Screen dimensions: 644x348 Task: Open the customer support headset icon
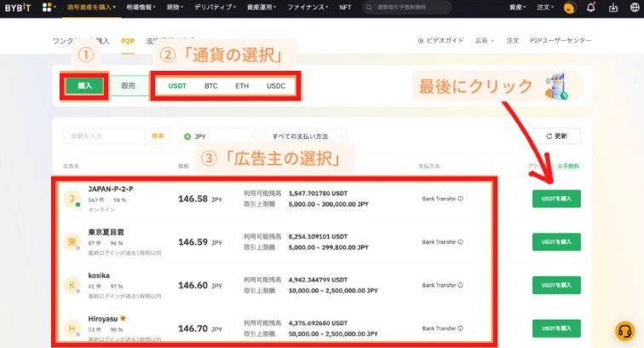(624, 331)
